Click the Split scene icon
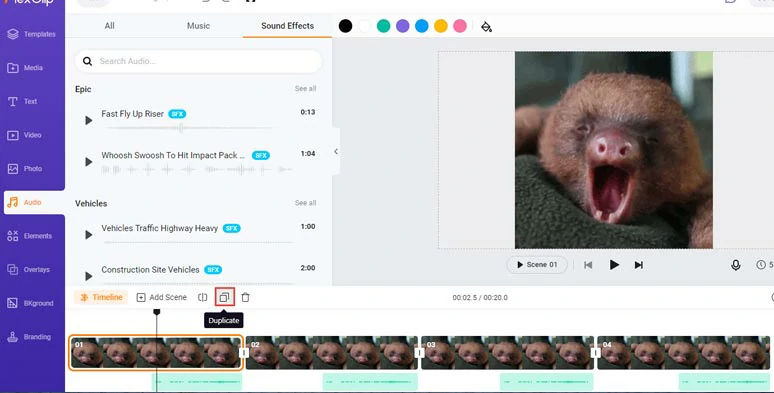The width and height of the screenshot is (774, 393). (202, 297)
